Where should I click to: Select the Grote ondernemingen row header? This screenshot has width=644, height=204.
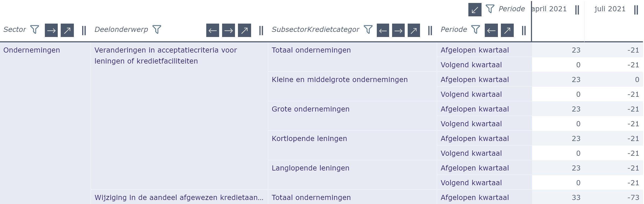(x=311, y=109)
